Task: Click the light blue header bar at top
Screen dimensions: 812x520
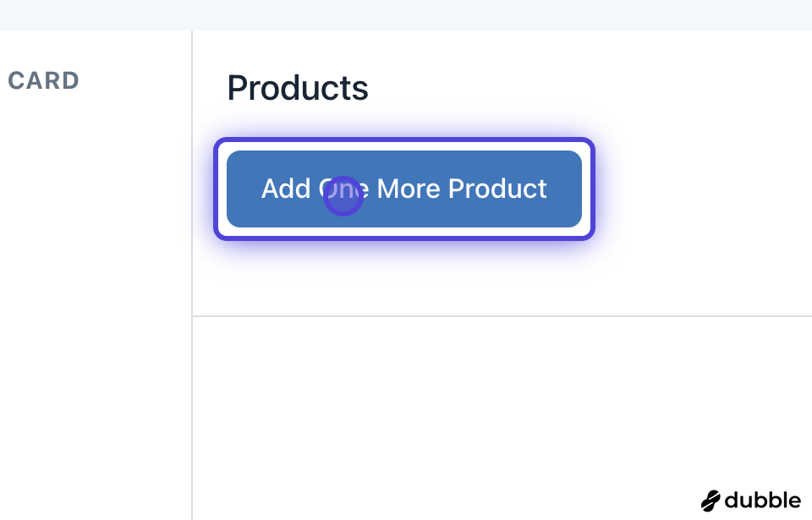Action: (406, 14)
